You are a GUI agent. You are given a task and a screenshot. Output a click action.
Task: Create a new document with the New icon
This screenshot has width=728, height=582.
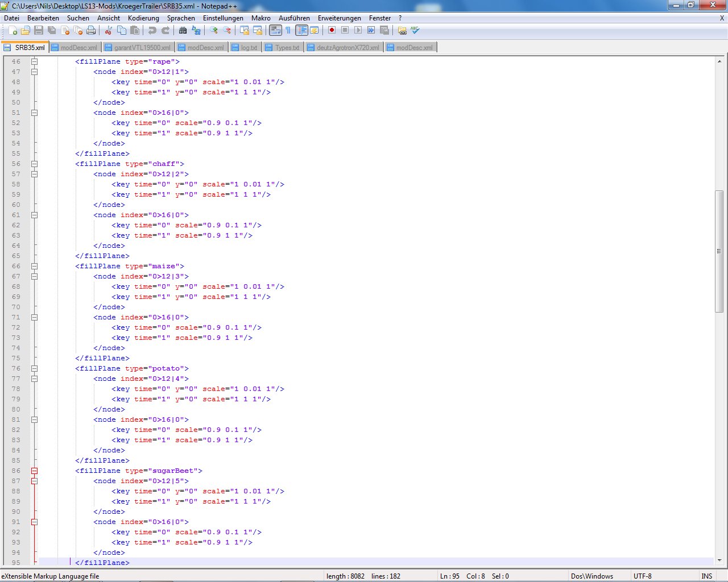pos(13,30)
